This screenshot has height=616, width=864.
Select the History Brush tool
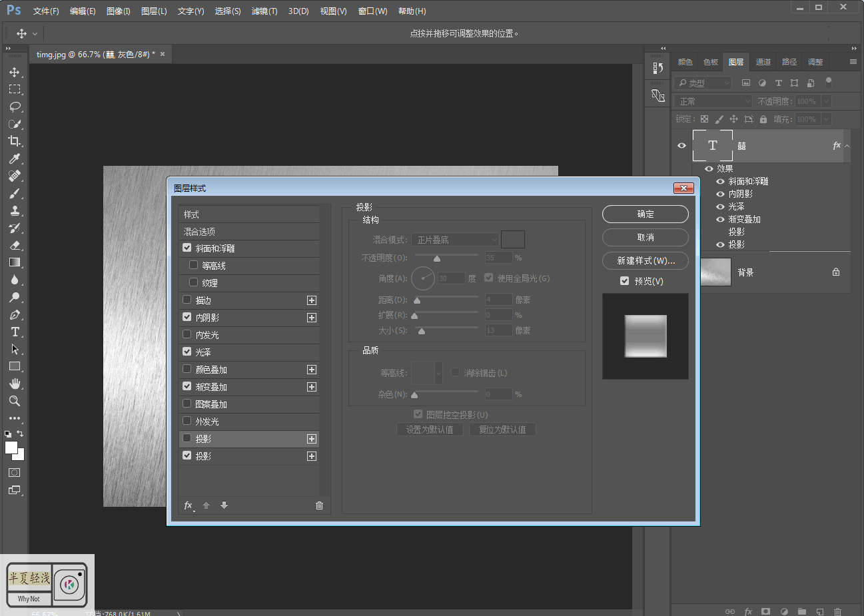pos(15,228)
